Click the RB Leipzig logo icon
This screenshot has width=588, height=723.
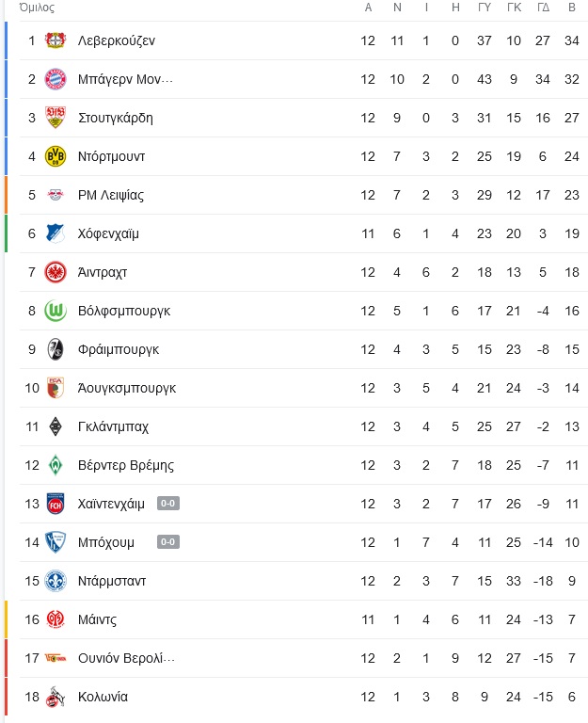point(56,195)
